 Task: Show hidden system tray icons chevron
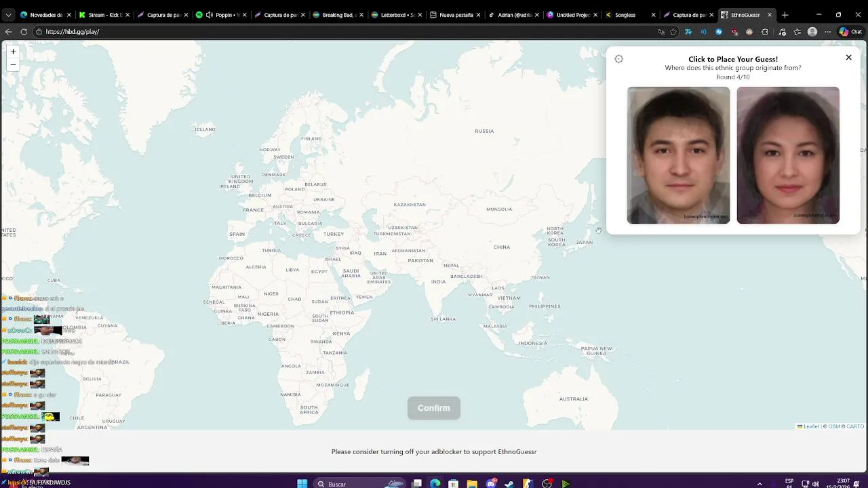tap(759, 484)
